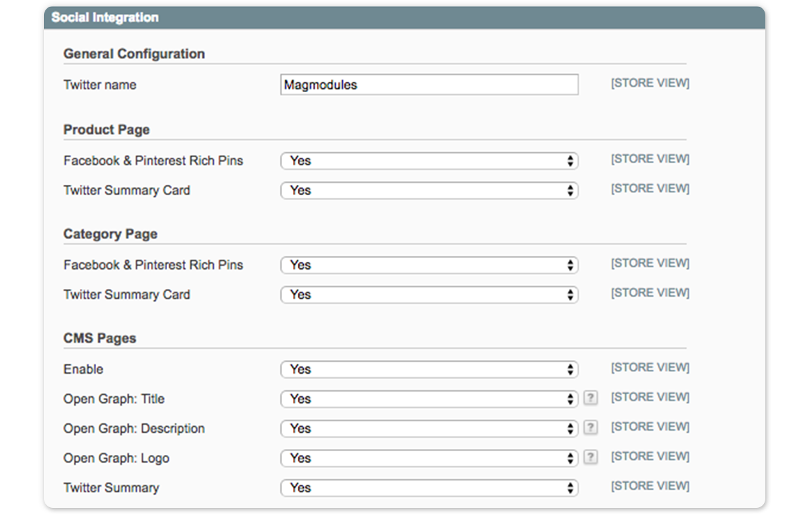The height and width of the screenshot is (514, 812).
Task: Open Category Page Twitter Summary Card dropdown
Action: point(429,295)
